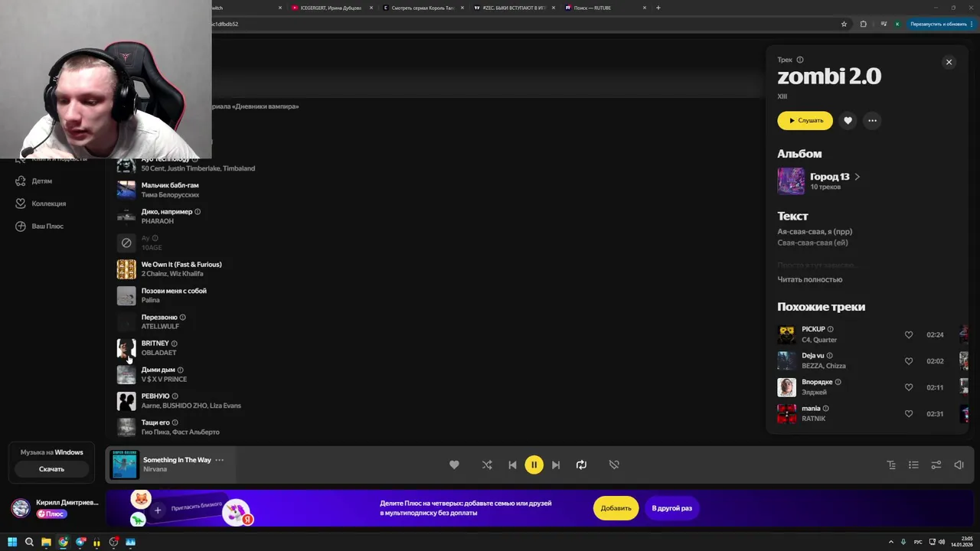This screenshot has height=551, width=980.
Task: Click Добавить in the Plus banner
Action: tap(616, 508)
